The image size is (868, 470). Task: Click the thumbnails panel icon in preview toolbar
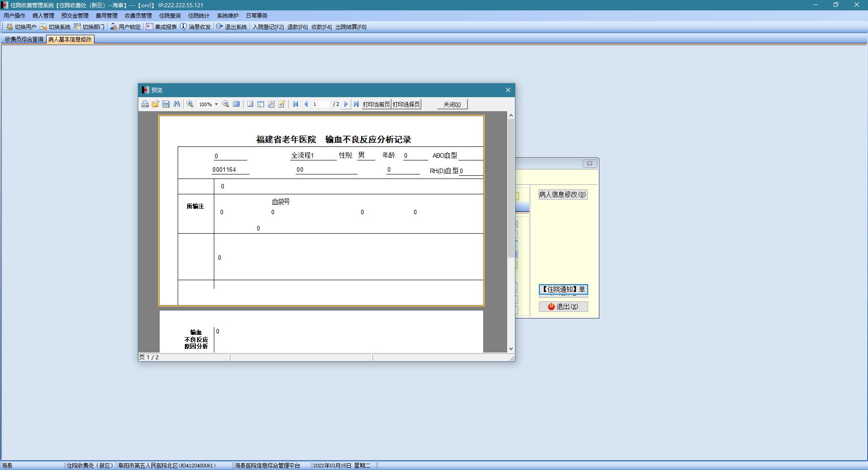tap(260, 104)
